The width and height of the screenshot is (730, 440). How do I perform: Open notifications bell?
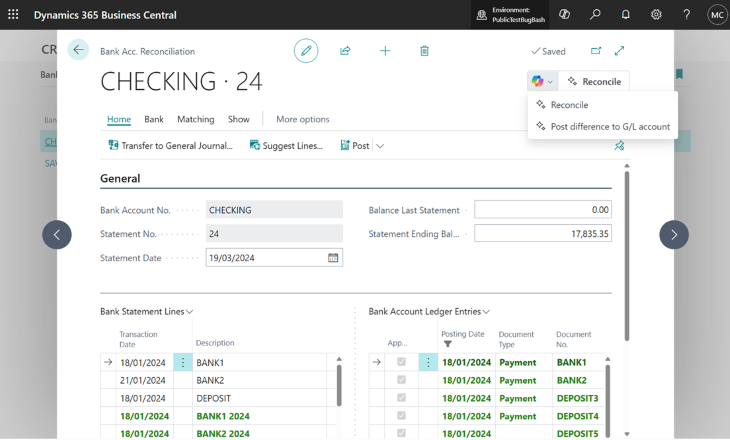pos(625,14)
